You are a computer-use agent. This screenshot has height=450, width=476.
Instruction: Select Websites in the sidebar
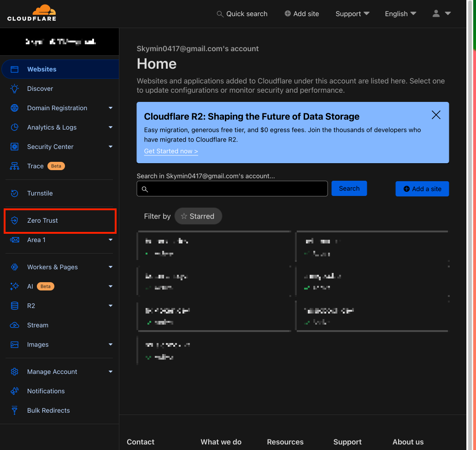point(60,69)
